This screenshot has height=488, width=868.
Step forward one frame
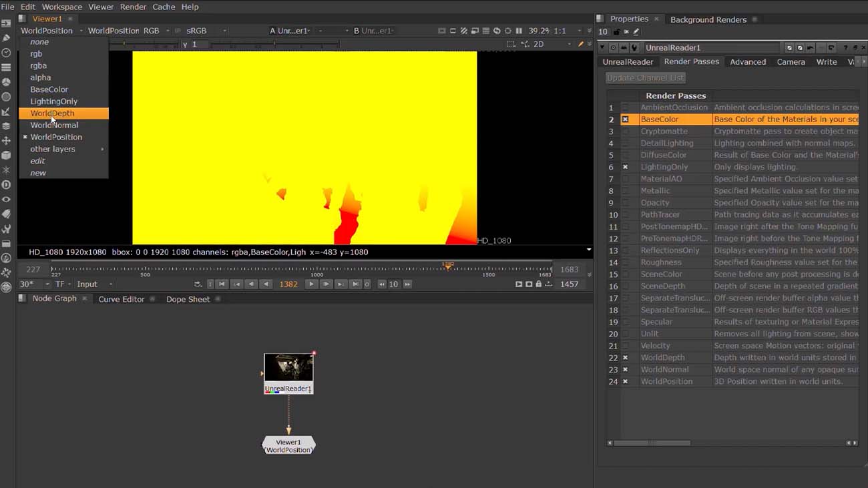pyautogui.click(x=326, y=284)
